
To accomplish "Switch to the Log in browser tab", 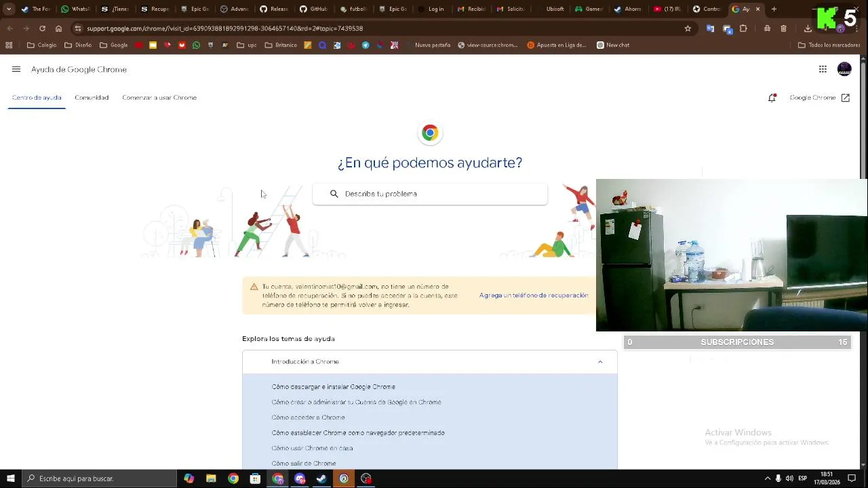I will tap(431, 9).
